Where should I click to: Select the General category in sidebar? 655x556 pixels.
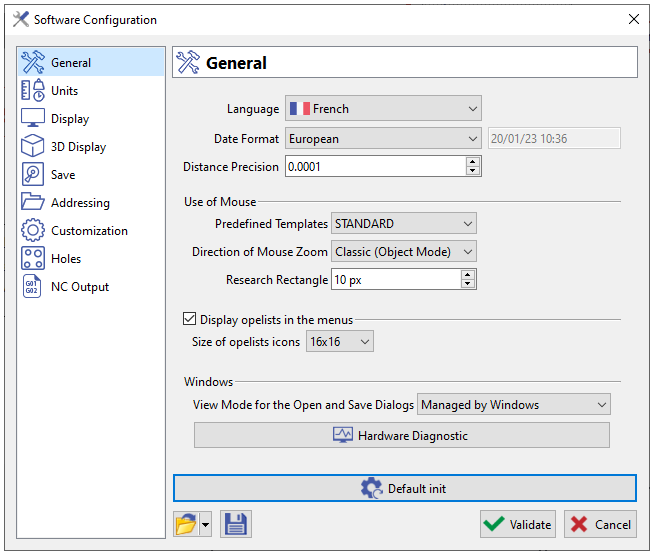click(70, 63)
